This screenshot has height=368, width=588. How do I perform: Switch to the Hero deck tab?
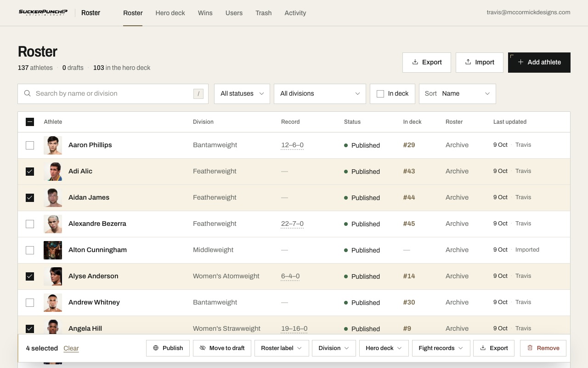pos(170,13)
